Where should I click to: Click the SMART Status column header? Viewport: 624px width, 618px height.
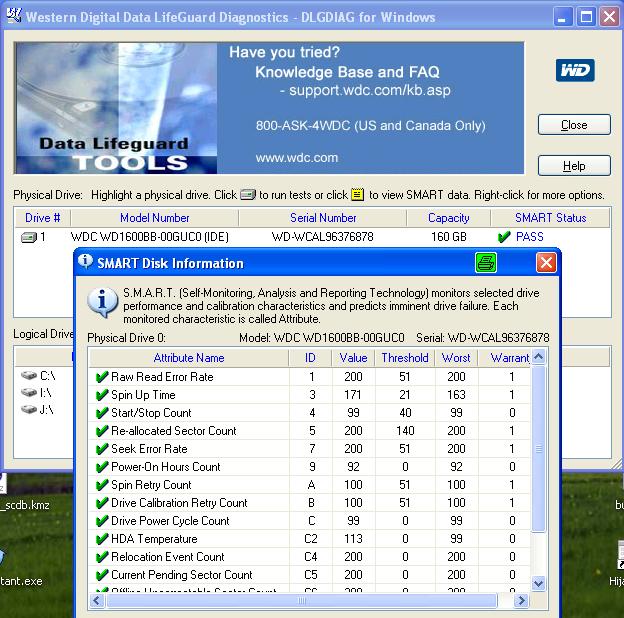click(x=550, y=218)
